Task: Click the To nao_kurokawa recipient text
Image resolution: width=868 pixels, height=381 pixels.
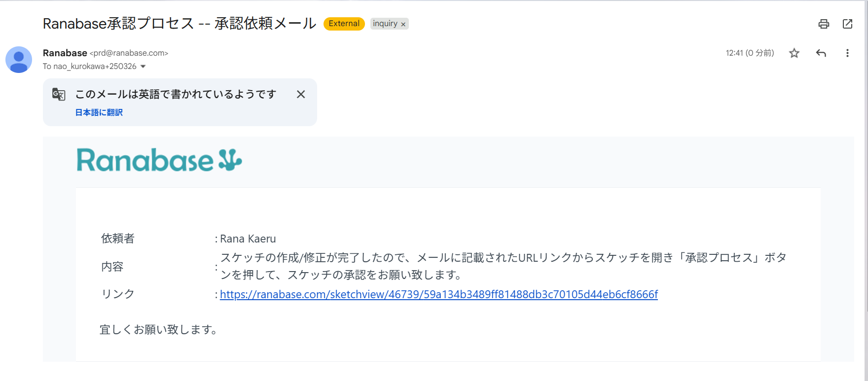Action: click(89, 67)
